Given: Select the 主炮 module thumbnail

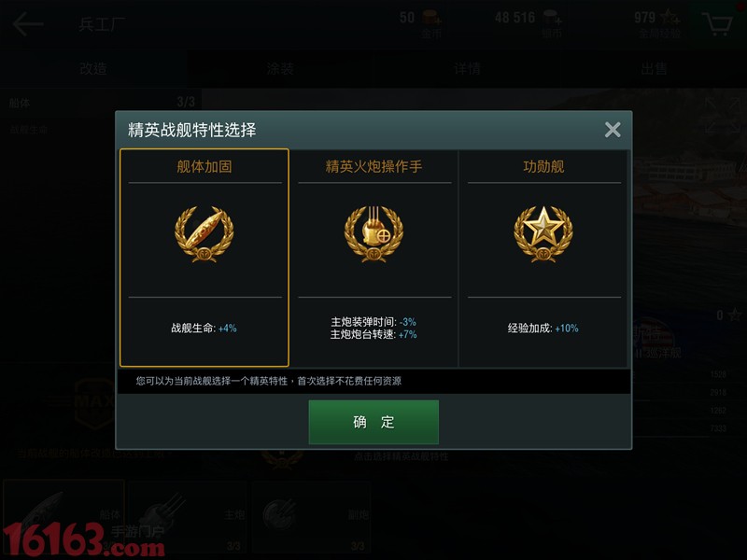Looking at the screenshot, I should (x=188, y=516).
